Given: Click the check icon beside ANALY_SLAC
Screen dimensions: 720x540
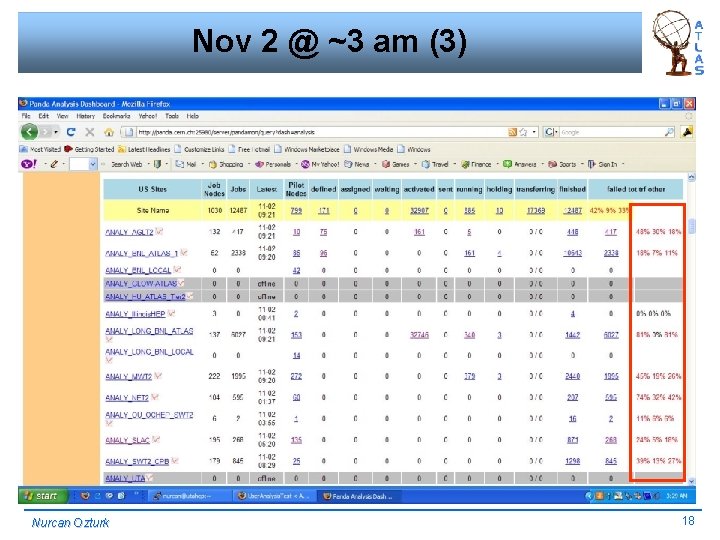Looking at the screenshot, I should 156,439.
